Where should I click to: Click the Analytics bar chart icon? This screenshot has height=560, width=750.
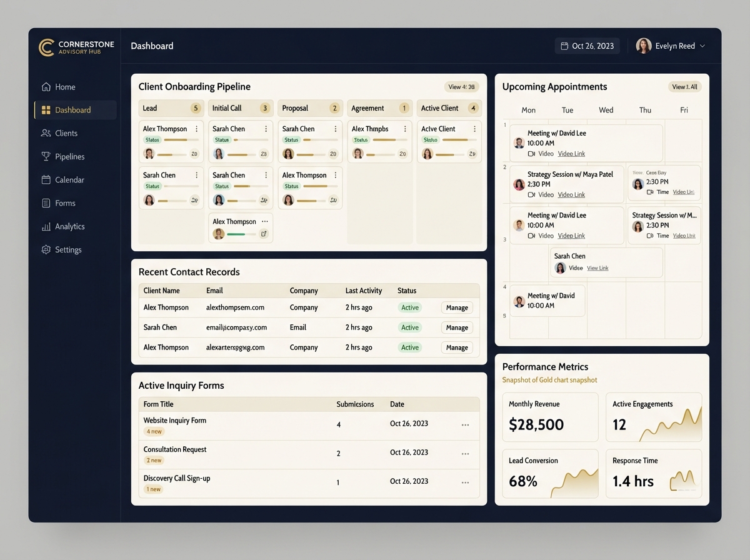[x=46, y=226]
